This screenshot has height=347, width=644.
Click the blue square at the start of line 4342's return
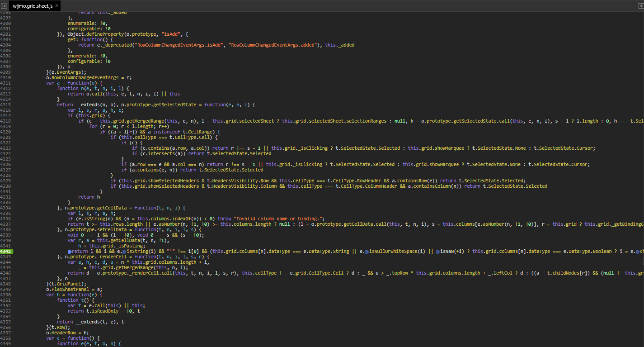coord(69,251)
